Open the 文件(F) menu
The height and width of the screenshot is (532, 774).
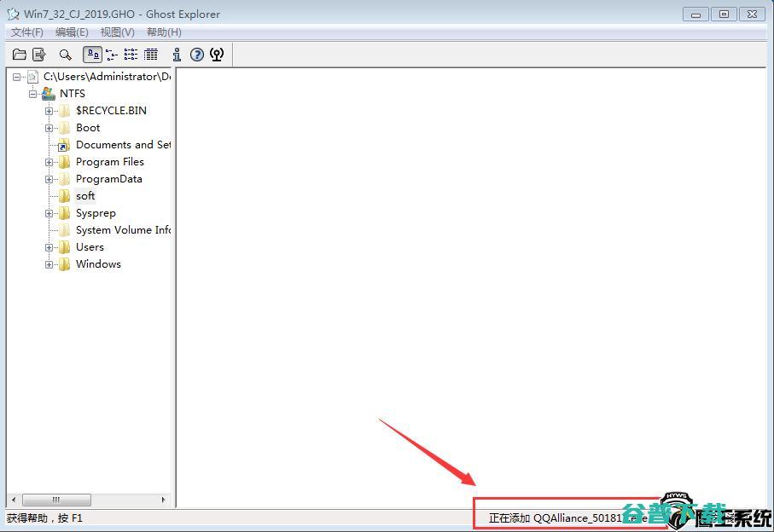[x=27, y=32]
